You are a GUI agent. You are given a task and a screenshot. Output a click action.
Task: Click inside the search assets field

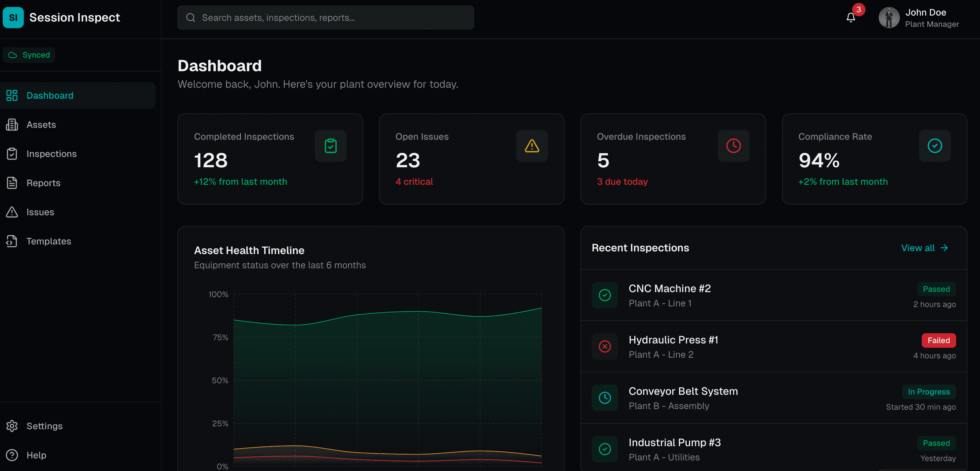[x=325, y=18]
